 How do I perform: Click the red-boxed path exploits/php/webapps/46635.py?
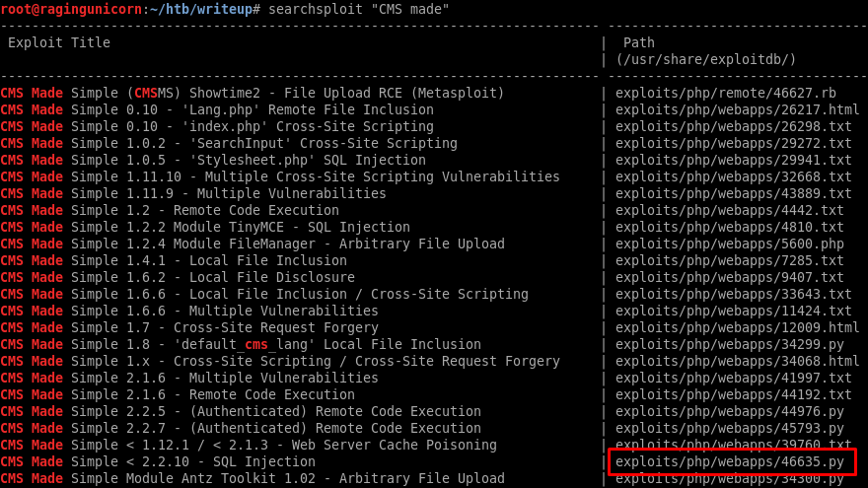pos(730,461)
